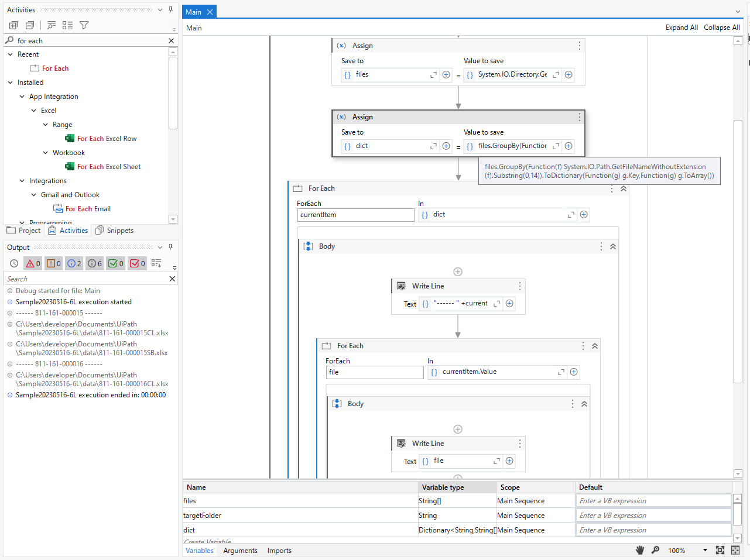Pin the Output panel
The height and width of the screenshot is (560, 750).
coord(170,248)
